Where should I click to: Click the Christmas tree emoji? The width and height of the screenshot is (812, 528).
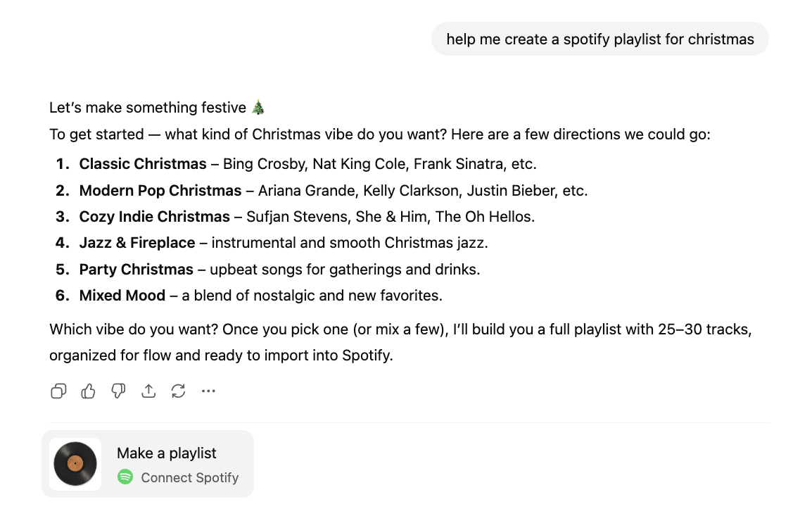(x=258, y=107)
